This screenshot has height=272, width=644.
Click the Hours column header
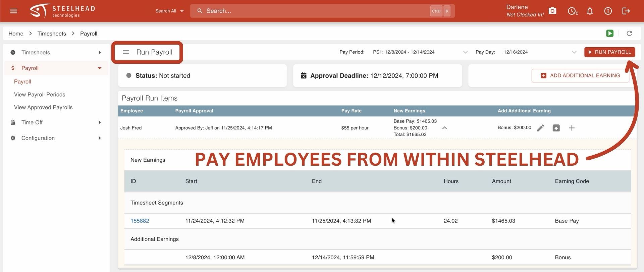(x=451, y=181)
